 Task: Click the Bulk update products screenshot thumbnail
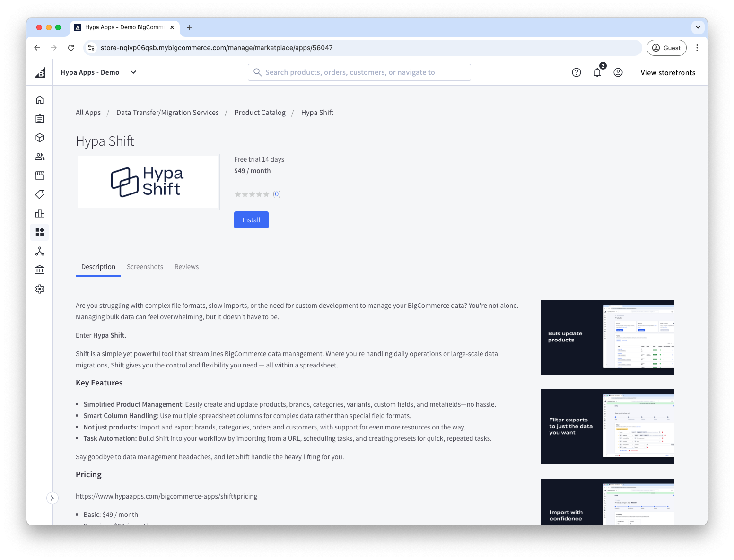click(607, 337)
